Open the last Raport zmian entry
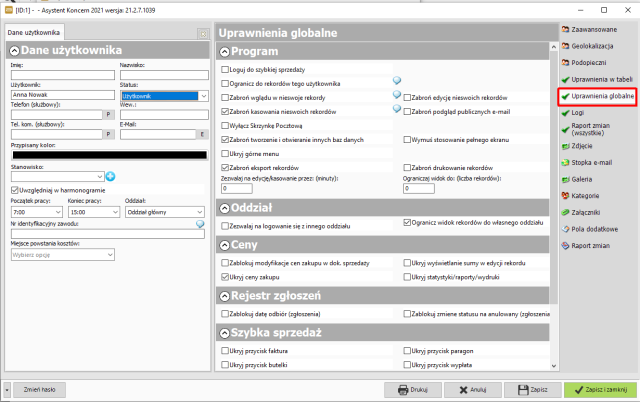This screenshot has height=402, width=640. pos(586,246)
